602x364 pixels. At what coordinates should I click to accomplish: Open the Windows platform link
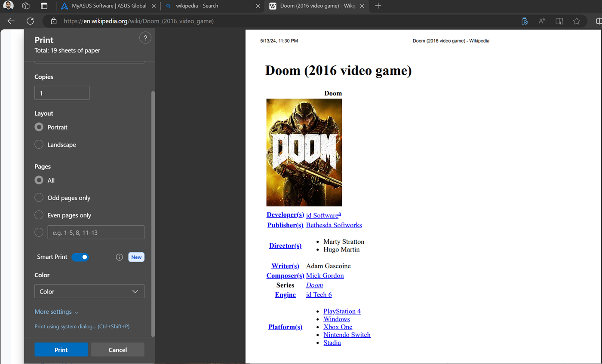(x=337, y=319)
